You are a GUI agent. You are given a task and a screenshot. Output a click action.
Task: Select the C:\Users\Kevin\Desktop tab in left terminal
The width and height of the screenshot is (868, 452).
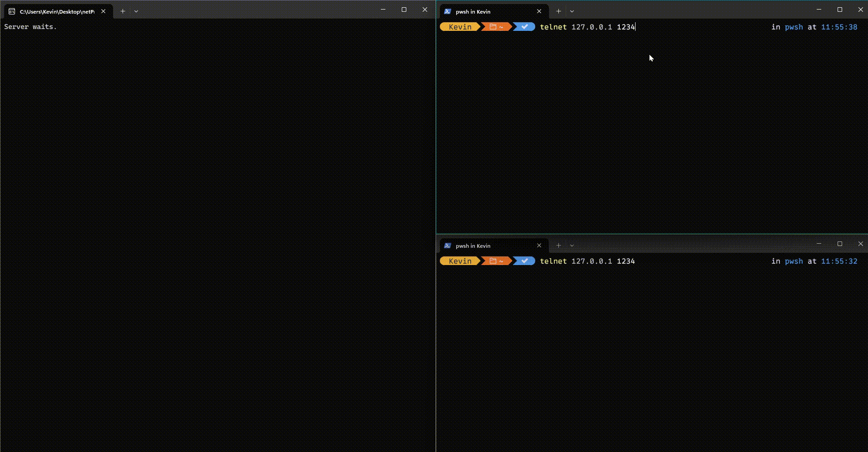(x=58, y=11)
